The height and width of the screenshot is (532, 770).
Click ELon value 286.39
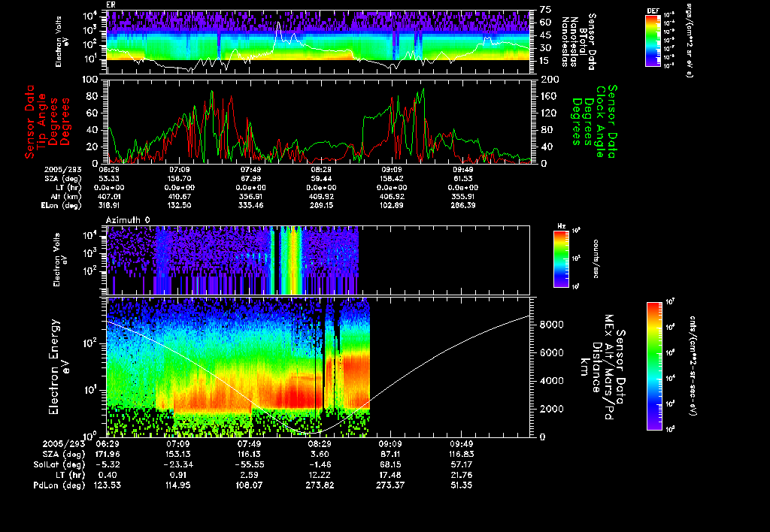click(x=462, y=206)
